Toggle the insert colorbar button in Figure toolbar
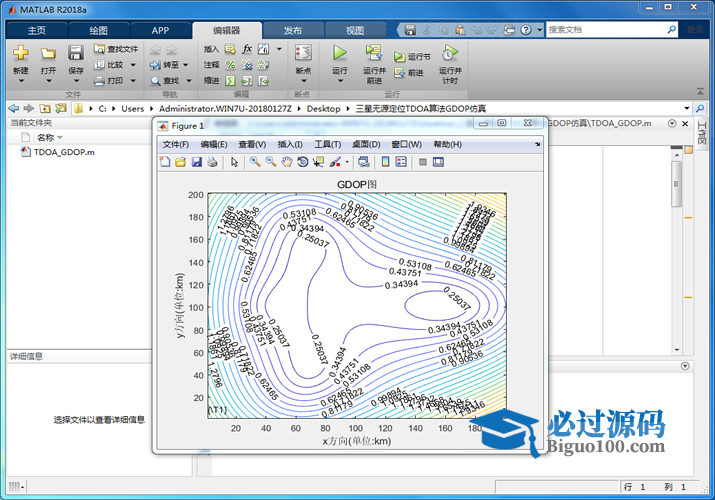 pyautogui.click(x=385, y=161)
